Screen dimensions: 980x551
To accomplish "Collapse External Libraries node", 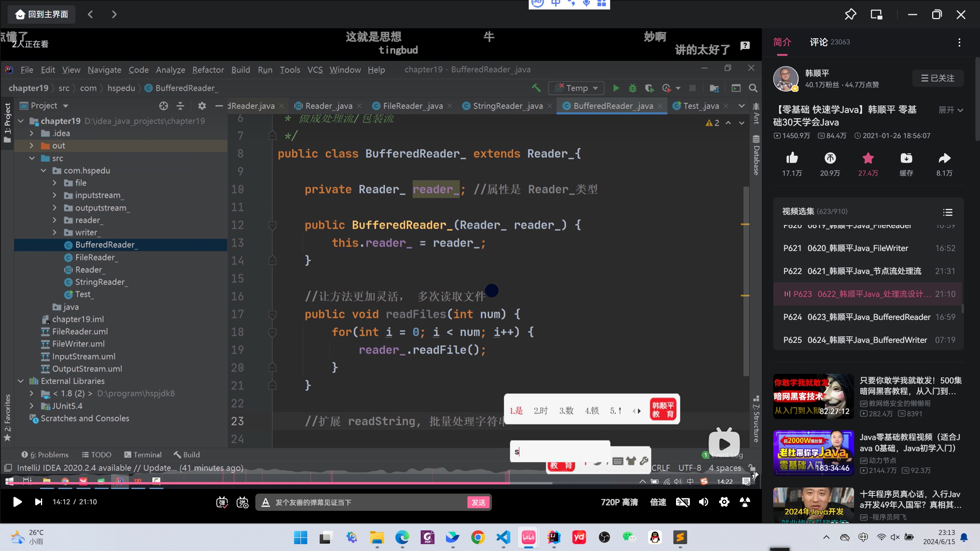I will [x=21, y=381].
